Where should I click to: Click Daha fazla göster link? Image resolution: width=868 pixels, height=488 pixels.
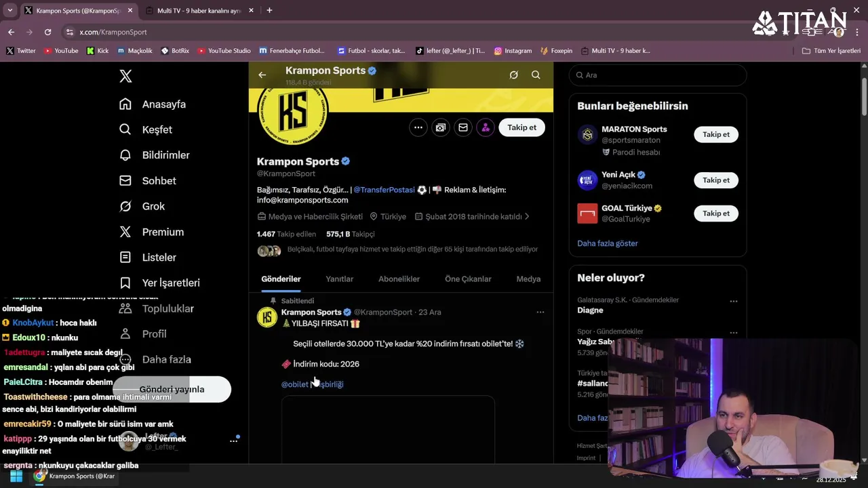(x=608, y=243)
